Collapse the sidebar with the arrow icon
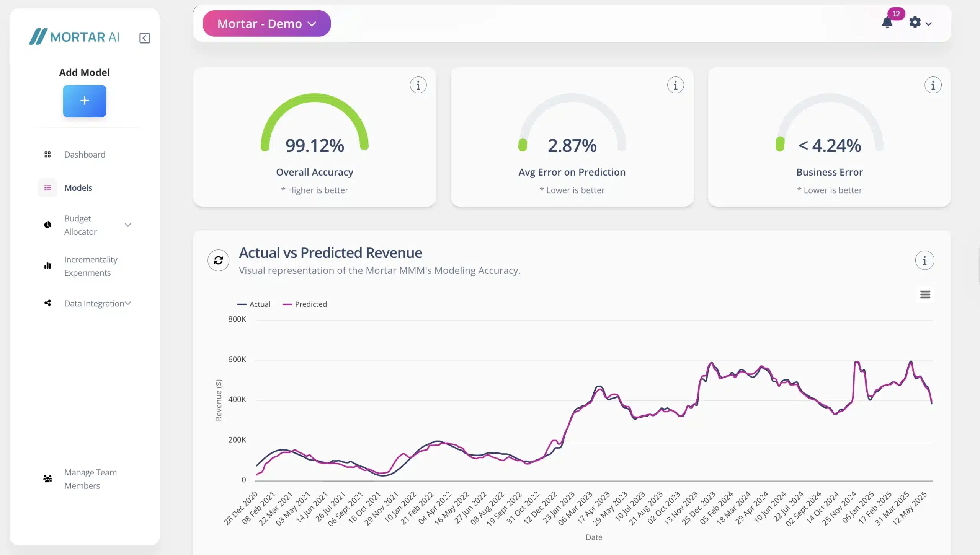 point(144,38)
